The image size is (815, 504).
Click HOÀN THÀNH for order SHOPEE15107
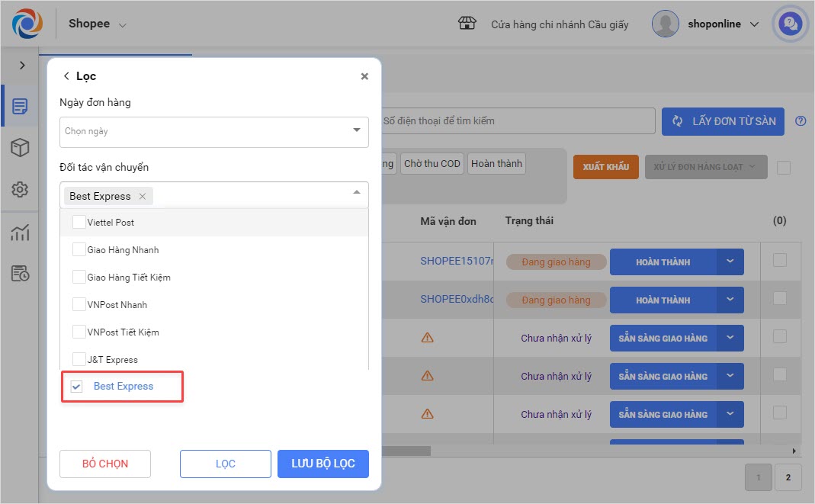pyautogui.click(x=663, y=262)
